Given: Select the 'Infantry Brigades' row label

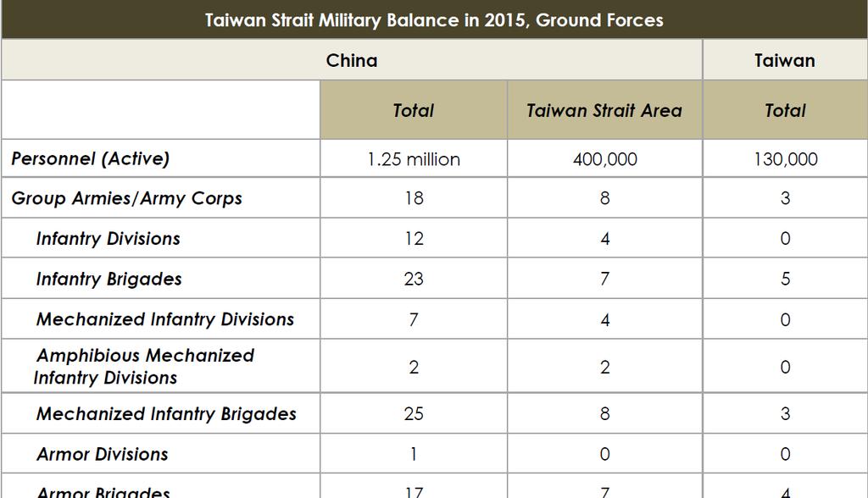Looking at the screenshot, I should 108,279.
